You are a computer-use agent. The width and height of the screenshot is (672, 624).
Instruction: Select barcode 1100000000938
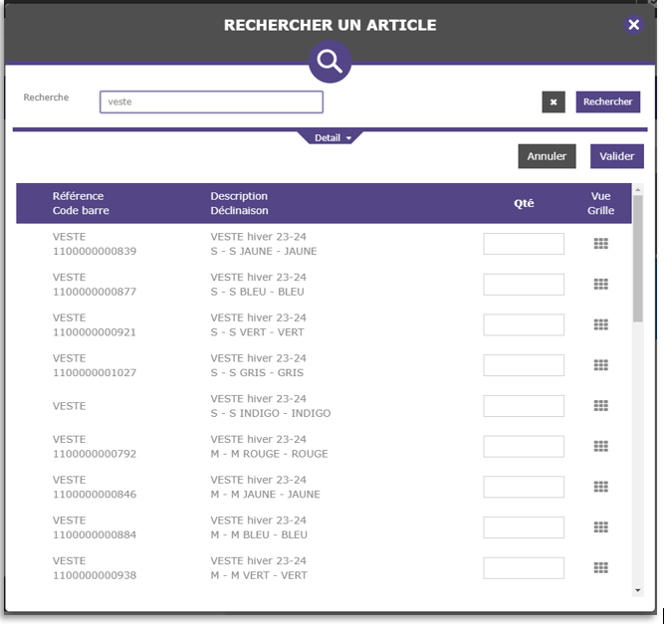tap(95, 575)
